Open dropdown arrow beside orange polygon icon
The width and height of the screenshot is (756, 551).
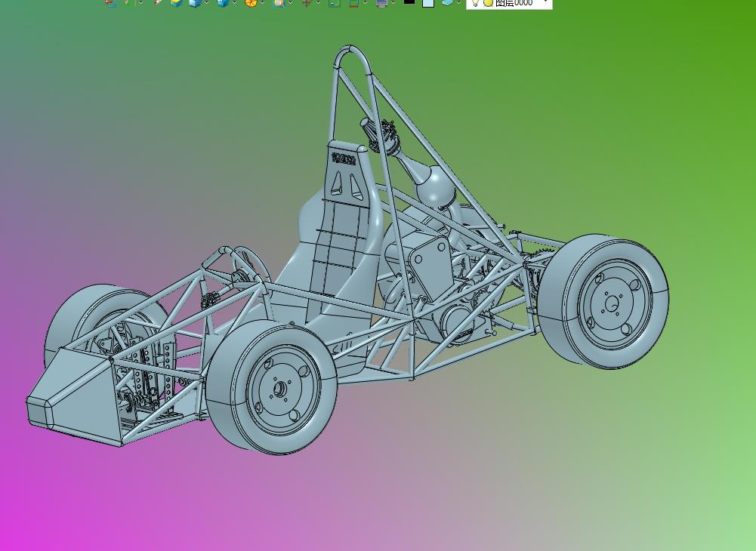pos(262,3)
